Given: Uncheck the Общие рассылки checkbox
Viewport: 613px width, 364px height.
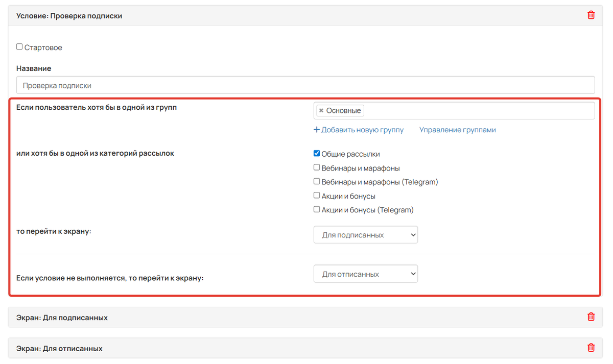Looking at the screenshot, I should tap(317, 154).
